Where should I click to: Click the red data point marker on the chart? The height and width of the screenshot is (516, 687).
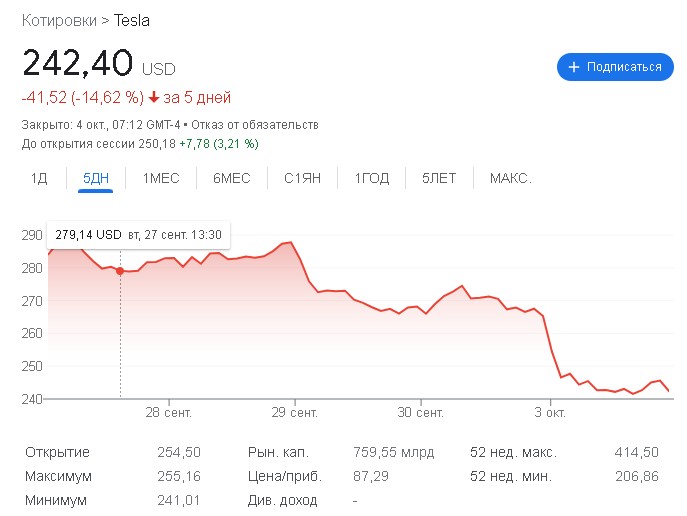pos(121,271)
